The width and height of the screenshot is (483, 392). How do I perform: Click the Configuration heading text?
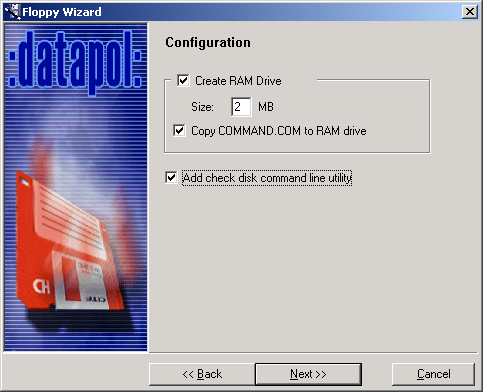coord(208,43)
